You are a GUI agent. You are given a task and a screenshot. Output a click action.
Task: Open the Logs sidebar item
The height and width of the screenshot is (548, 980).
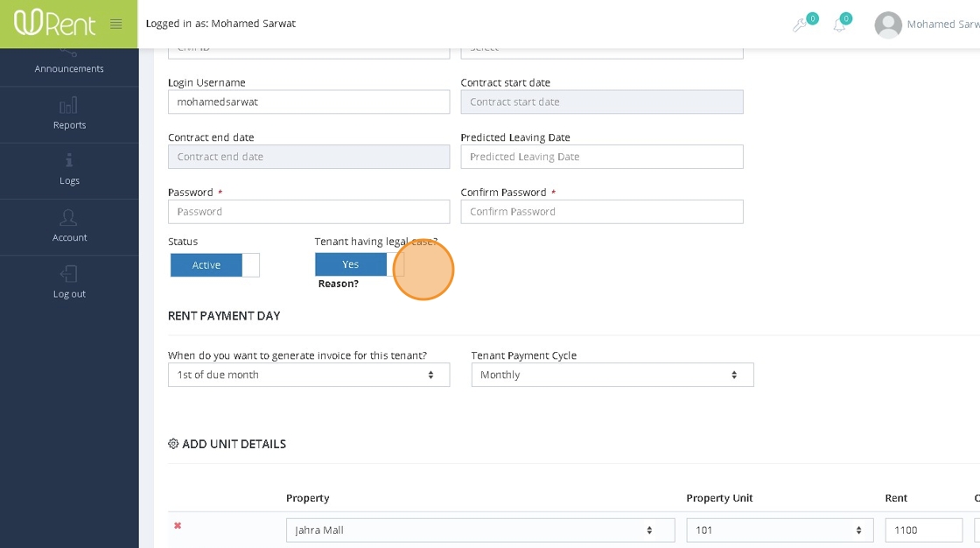[69, 170]
